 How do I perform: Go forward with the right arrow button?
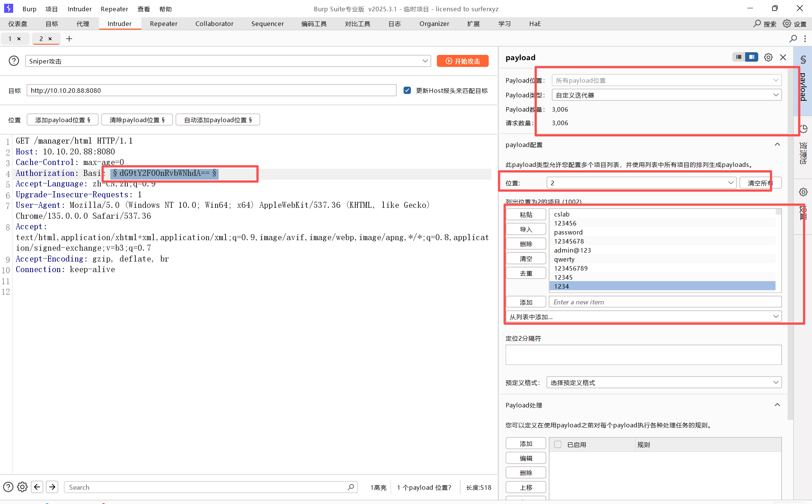tap(52, 487)
